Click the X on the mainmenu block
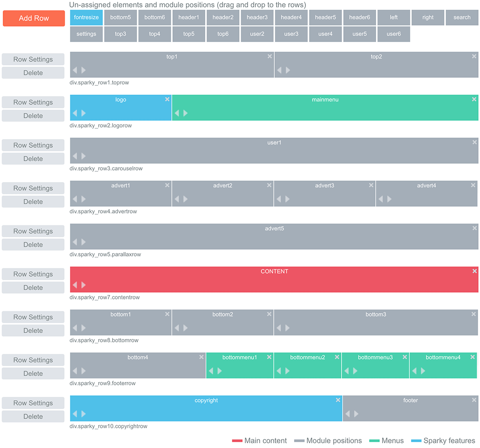 [474, 99]
